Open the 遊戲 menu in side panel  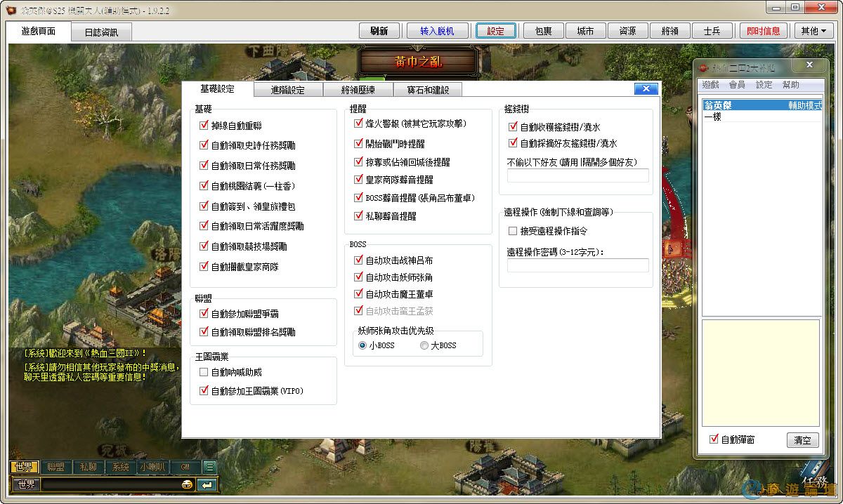click(710, 85)
